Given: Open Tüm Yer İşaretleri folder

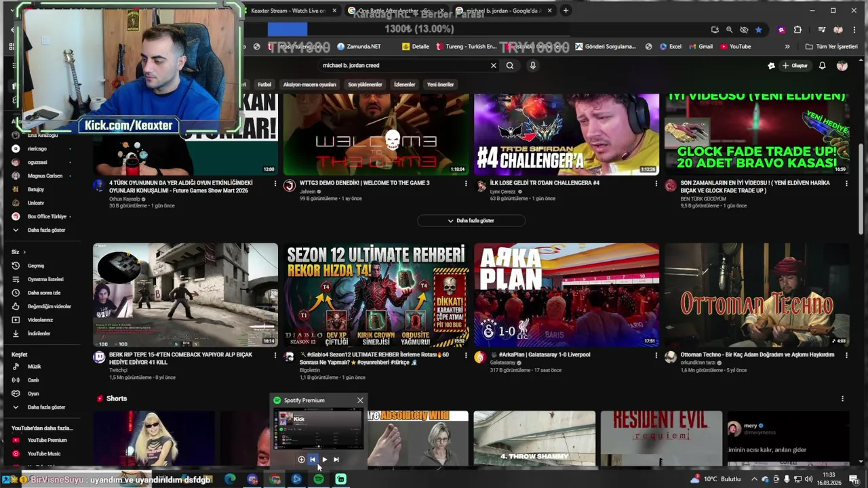Looking at the screenshot, I should (x=831, y=47).
